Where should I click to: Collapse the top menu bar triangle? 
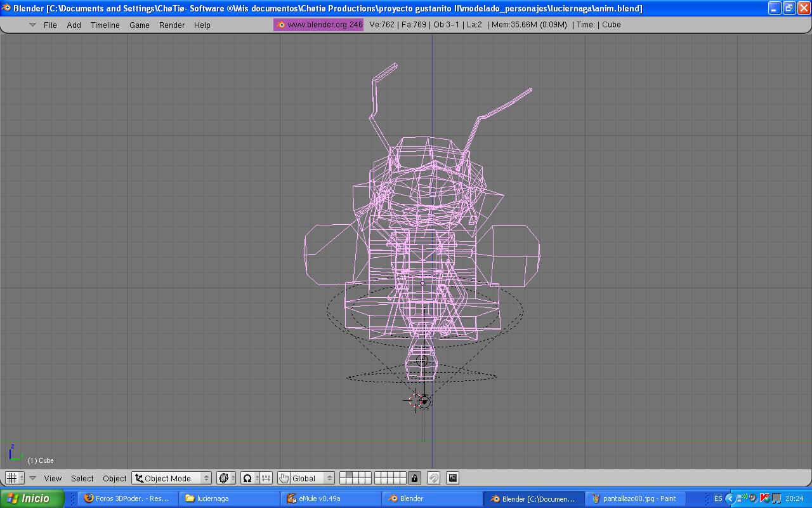[32, 25]
